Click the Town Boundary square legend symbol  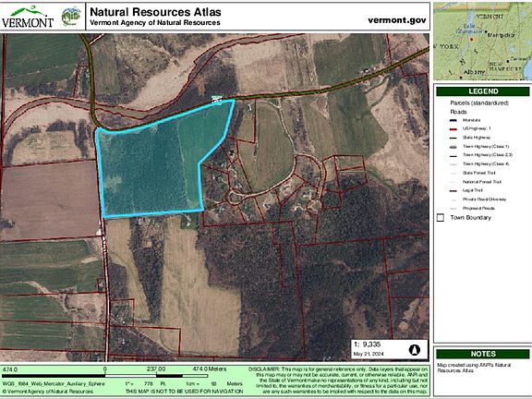coord(440,218)
